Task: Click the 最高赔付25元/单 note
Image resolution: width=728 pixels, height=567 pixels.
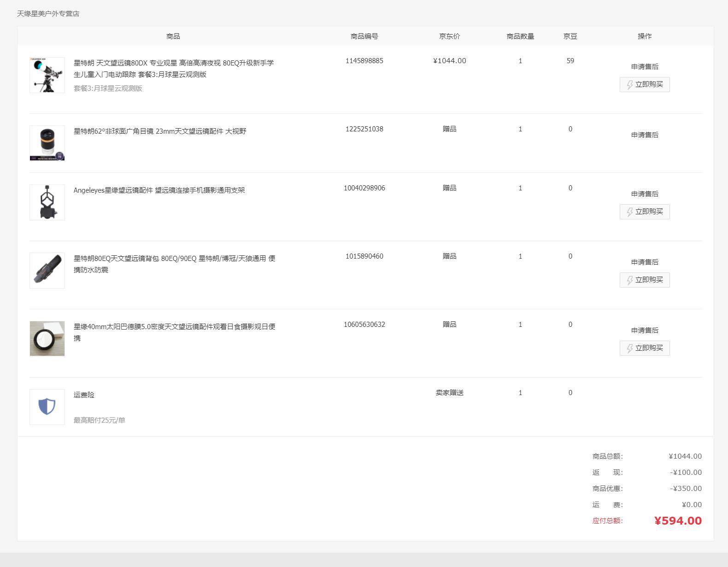Action: pyautogui.click(x=100, y=420)
